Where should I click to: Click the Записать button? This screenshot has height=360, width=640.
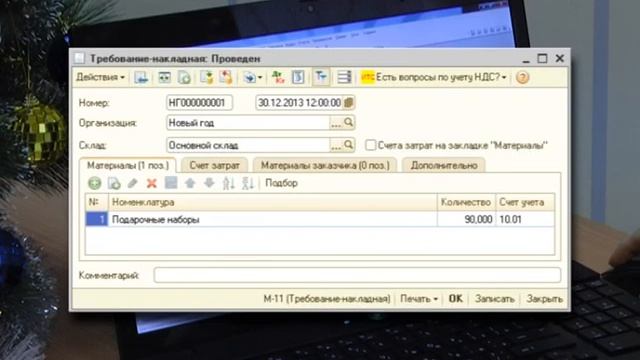point(494,299)
